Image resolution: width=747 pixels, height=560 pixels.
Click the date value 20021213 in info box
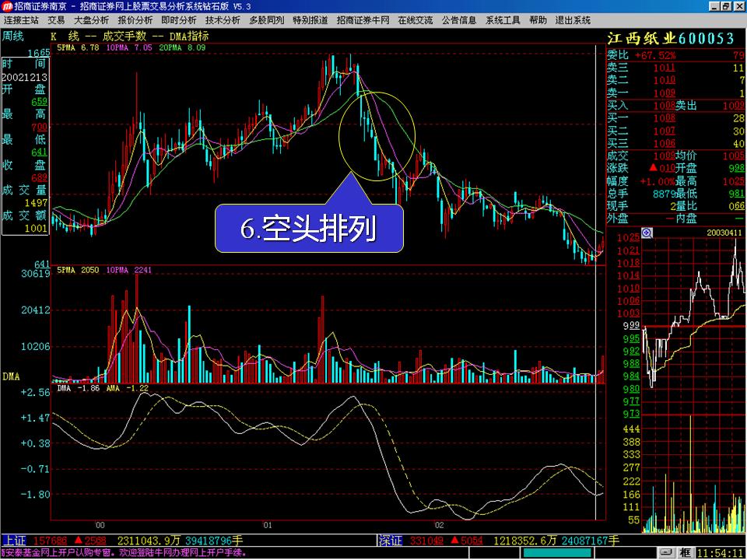pos(24,77)
